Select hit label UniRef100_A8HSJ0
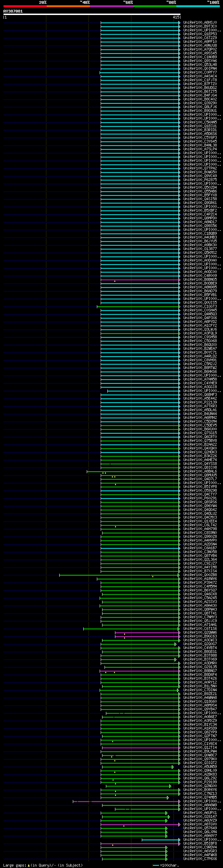 [200, 23]
